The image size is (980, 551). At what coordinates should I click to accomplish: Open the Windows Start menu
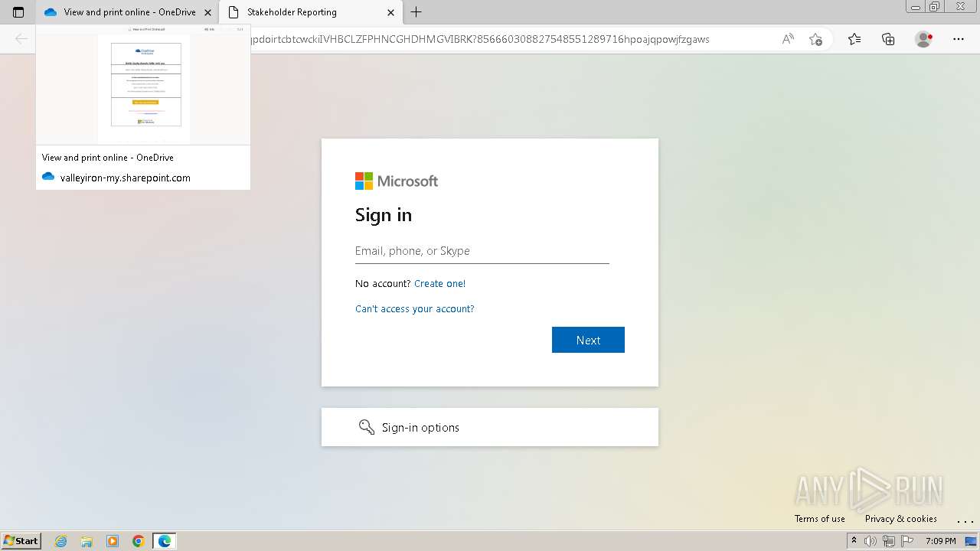click(21, 541)
